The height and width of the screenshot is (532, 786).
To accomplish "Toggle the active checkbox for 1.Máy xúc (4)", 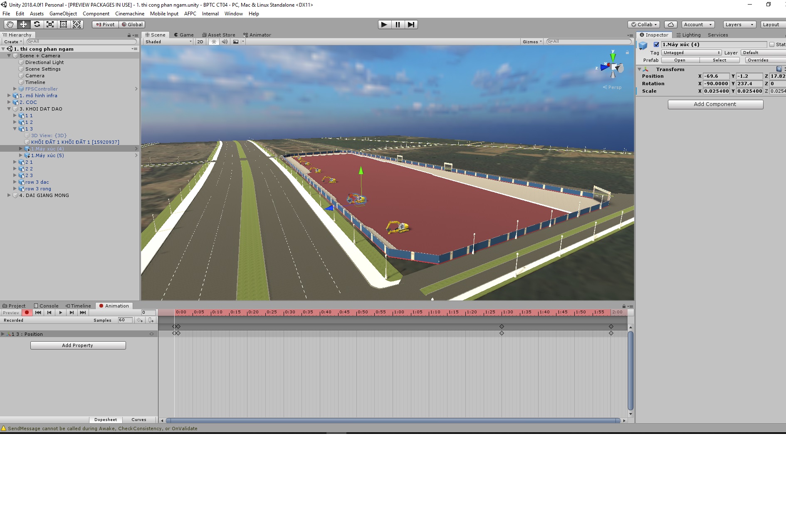I will coord(656,44).
